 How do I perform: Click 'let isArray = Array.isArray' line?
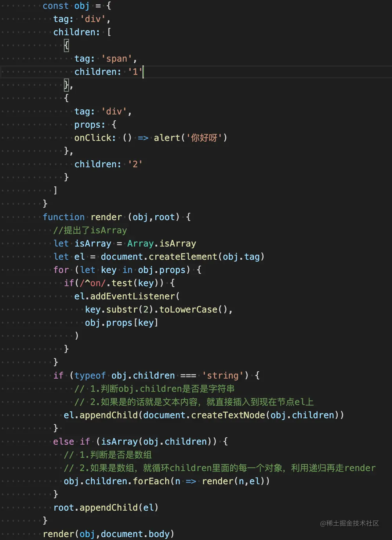coord(125,243)
